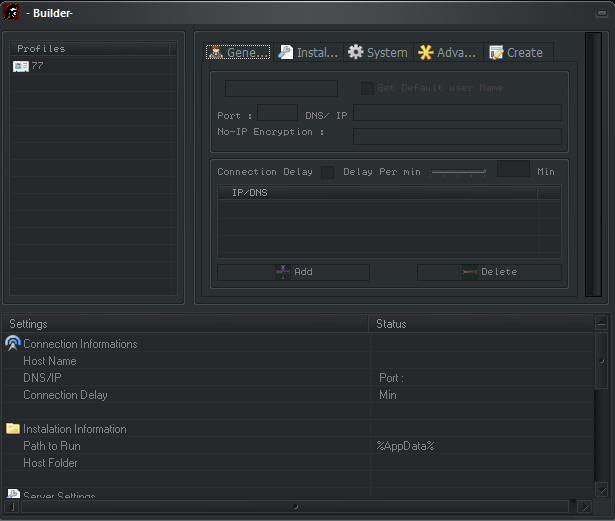615x521 pixels.
Task: Click the gear icon on the System tab
Action: click(355, 52)
